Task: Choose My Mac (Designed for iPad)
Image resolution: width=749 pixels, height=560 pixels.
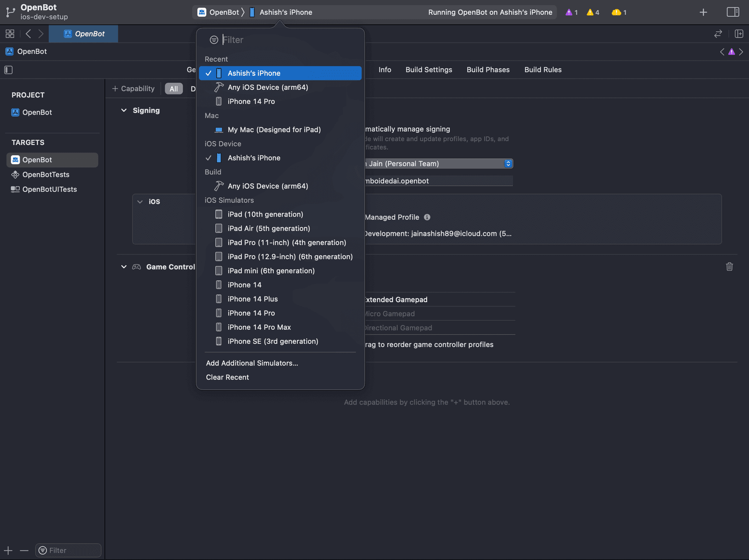Action: pyautogui.click(x=280, y=130)
